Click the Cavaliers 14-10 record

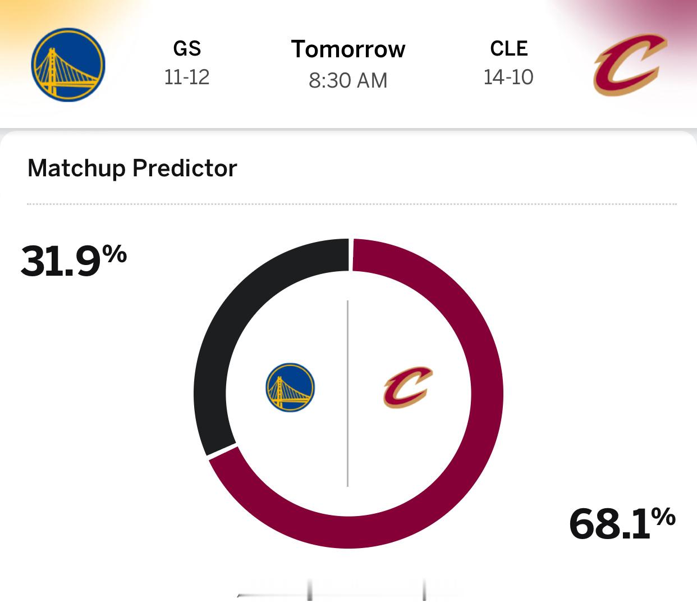tap(508, 77)
